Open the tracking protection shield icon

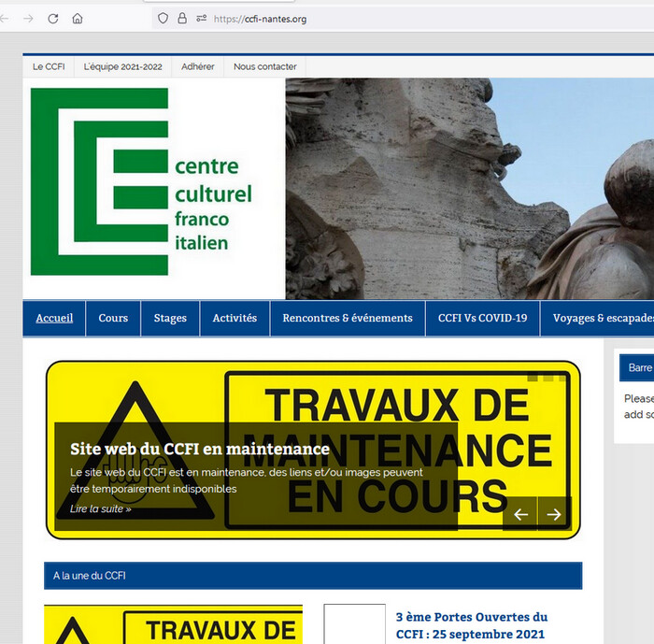[x=163, y=19]
